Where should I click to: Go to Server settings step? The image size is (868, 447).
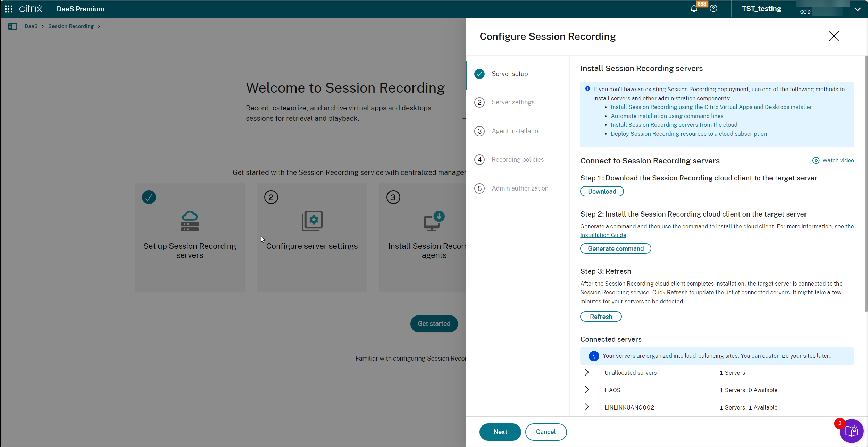pos(513,102)
